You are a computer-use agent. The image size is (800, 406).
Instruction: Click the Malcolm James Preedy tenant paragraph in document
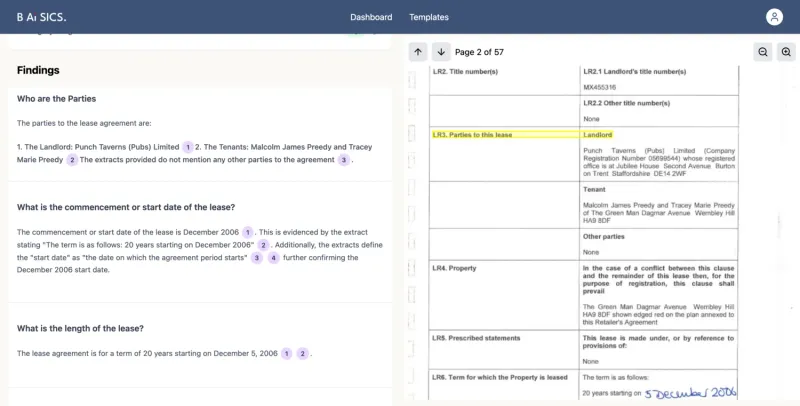tap(659, 213)
